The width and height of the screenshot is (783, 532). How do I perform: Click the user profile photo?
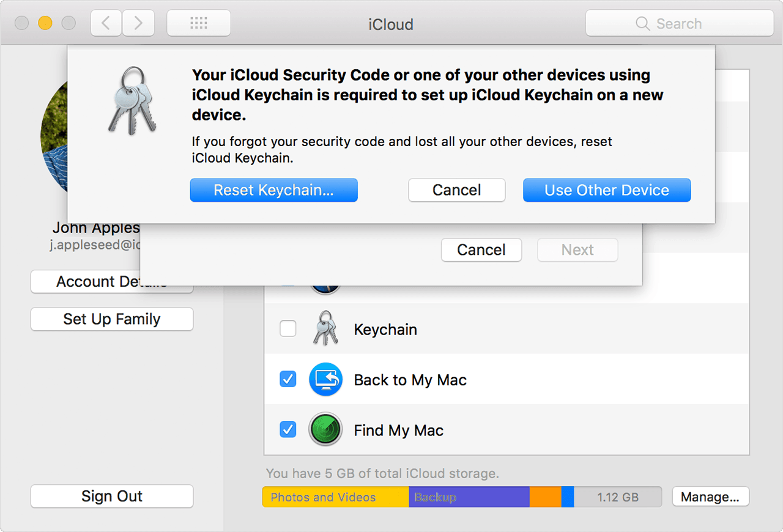[54, 137]
